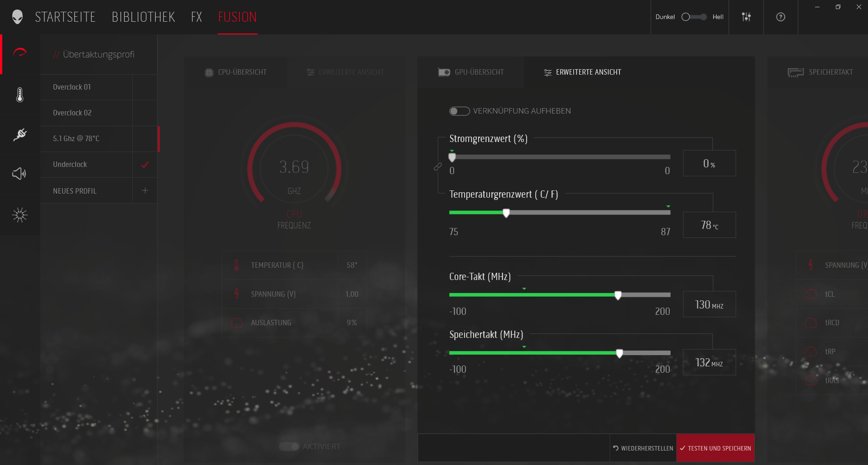Click the Wiederherstellen button
This screenshot has width=868, height=465.
point(643,448)
